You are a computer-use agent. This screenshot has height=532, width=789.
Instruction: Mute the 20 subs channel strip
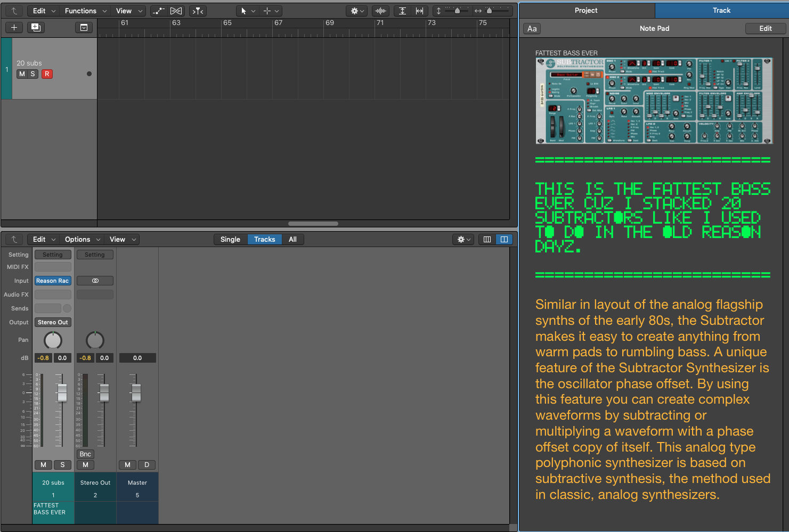point(43,465)
